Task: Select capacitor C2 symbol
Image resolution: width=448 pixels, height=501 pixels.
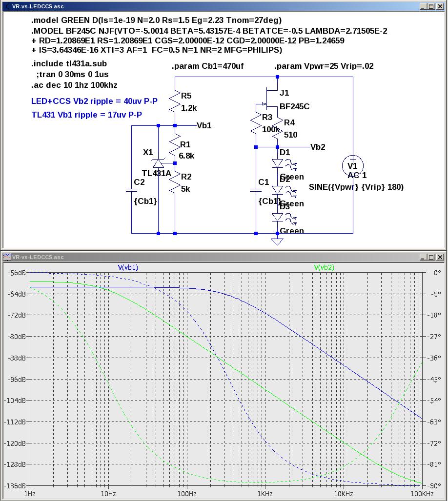Action: pos(131,190)
